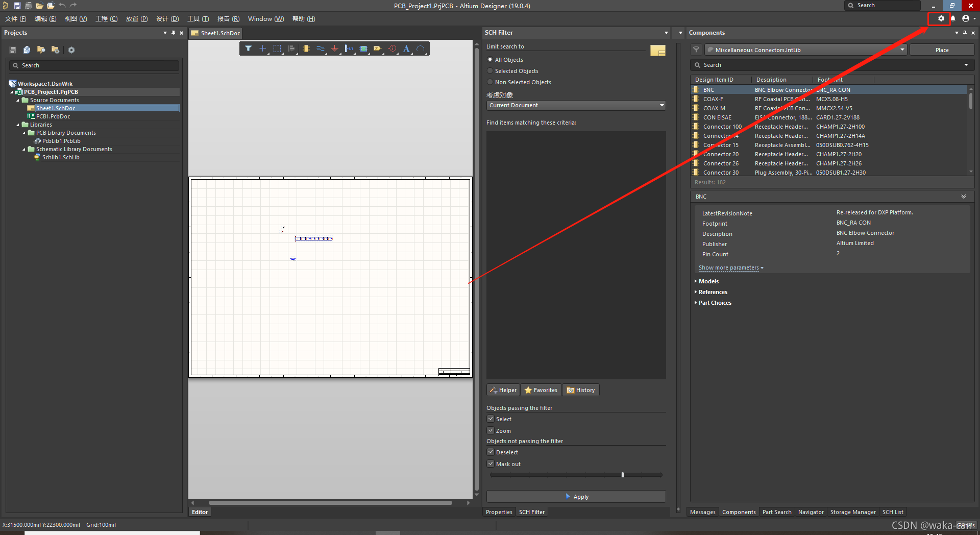Image resolution: width=980 pixels, height=535 pixels.
Task: Select the Place Arc tool
Action: point(421,48)
